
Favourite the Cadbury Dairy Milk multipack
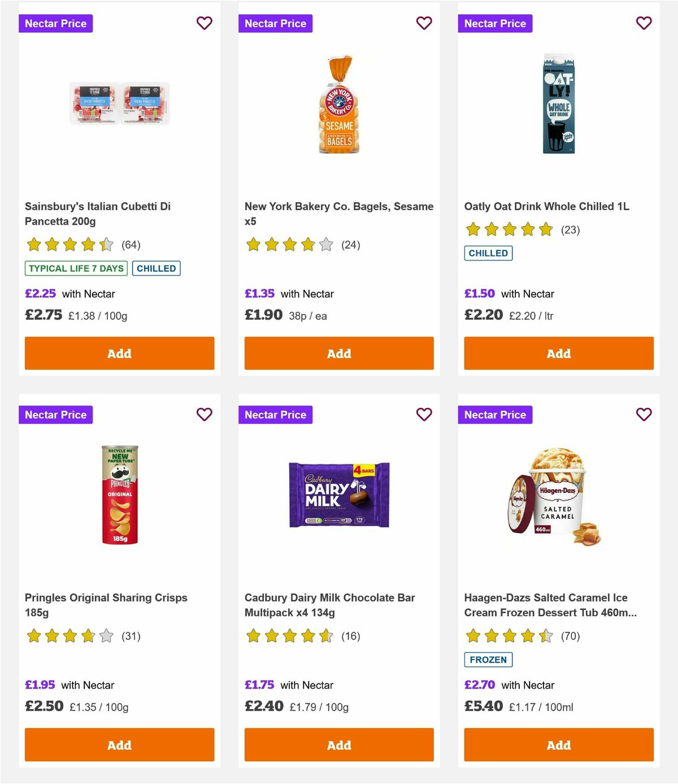[424, 414]
